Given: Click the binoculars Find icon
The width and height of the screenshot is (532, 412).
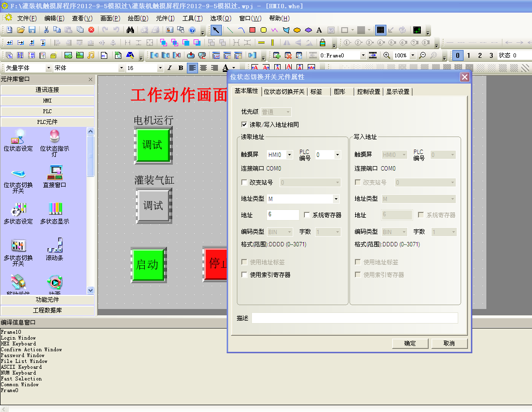Looking at the screenshot, I should [130, 30].
